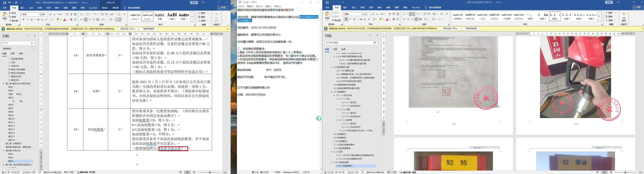Image resolution: width=644 pixels, height=174 pixels.
Task: Undo last action in the left Word window
Action: [10, 3]
